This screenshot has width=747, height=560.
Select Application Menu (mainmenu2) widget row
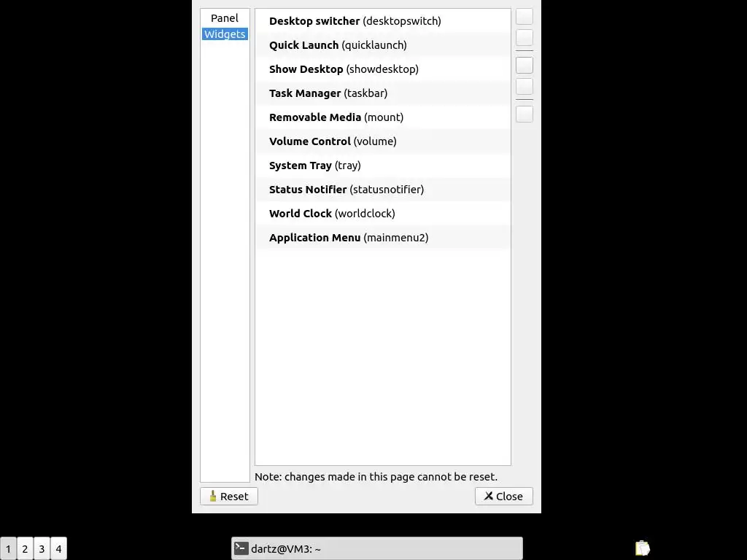382,238
